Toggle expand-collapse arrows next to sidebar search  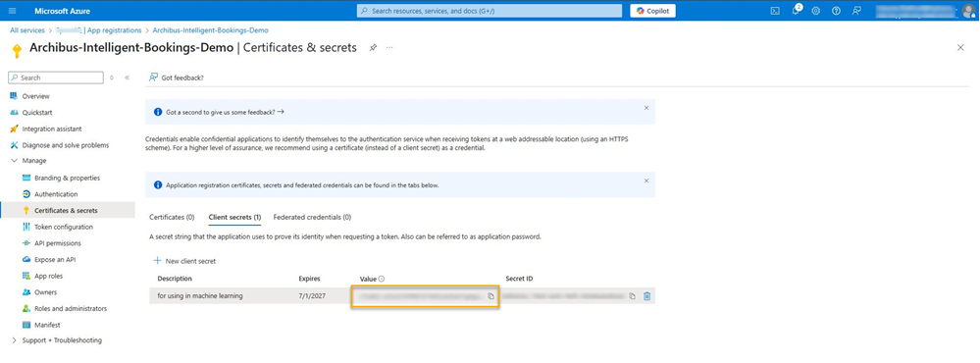112,78
